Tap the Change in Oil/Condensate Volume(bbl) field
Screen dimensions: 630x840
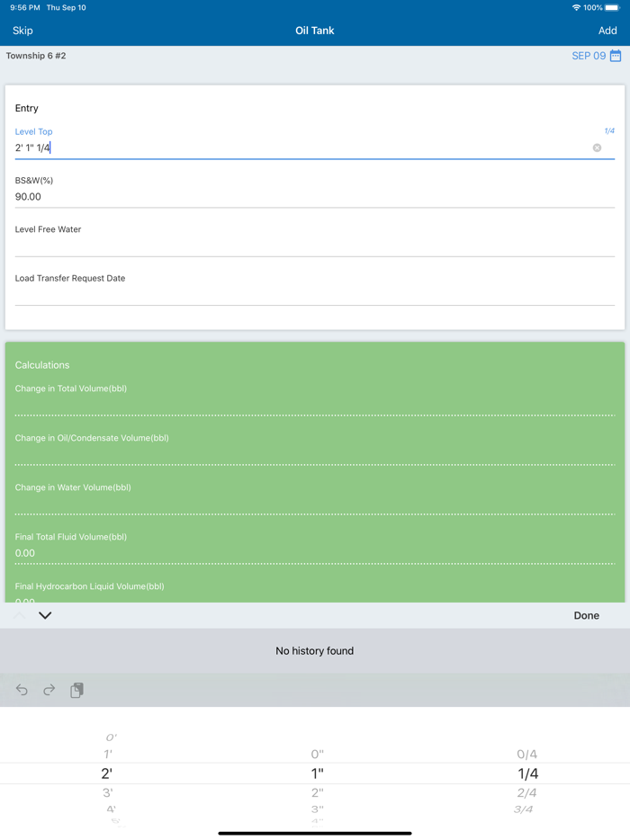point(315,449)
